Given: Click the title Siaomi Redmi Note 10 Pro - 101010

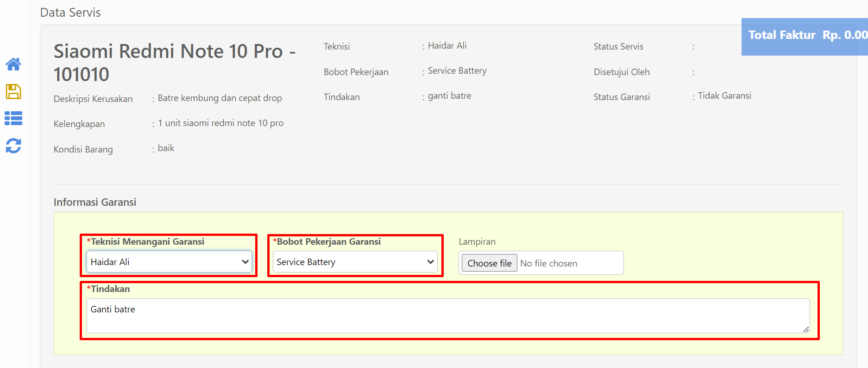Looking at the screenshot, I should (x=175, y=63).
